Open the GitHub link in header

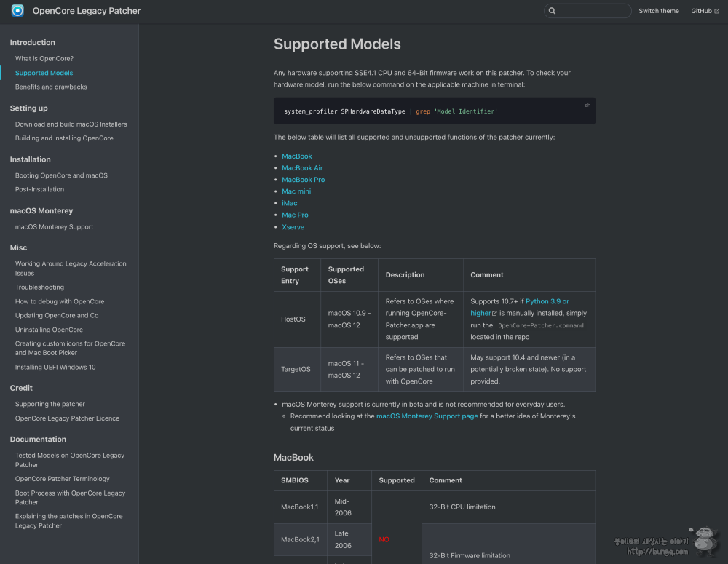705,11
